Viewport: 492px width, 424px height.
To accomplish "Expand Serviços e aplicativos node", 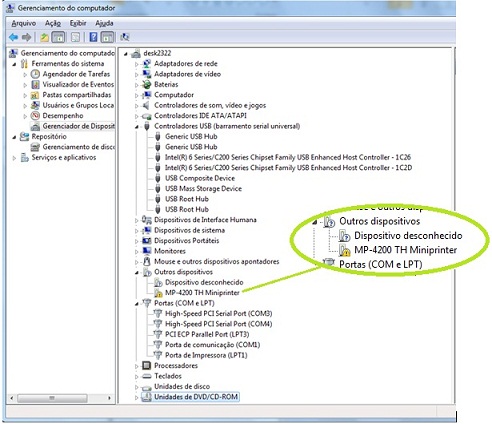I will (14, 158).
